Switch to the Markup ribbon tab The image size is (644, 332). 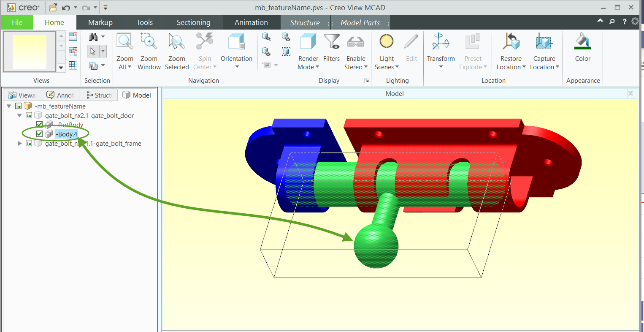point(100,22)
